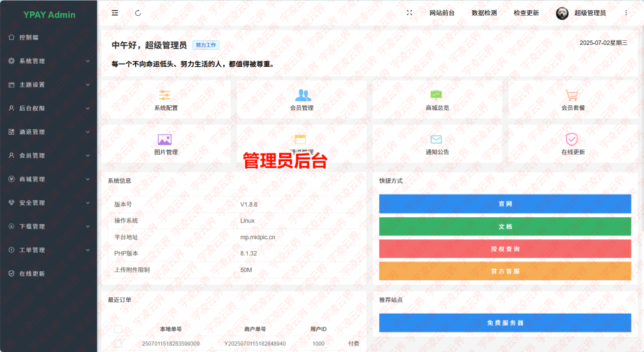Screen dimensions: 644x352
Task: Click the YPAY Admin logo
Action: pos(49,15)
